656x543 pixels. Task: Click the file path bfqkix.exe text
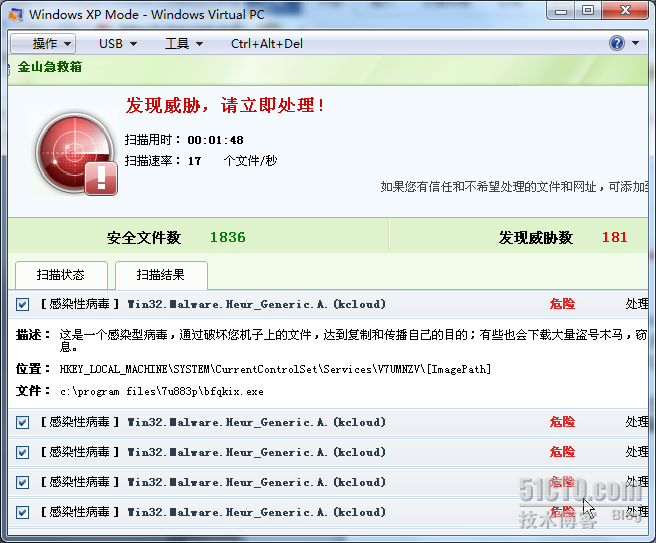(x=162, y=392)
